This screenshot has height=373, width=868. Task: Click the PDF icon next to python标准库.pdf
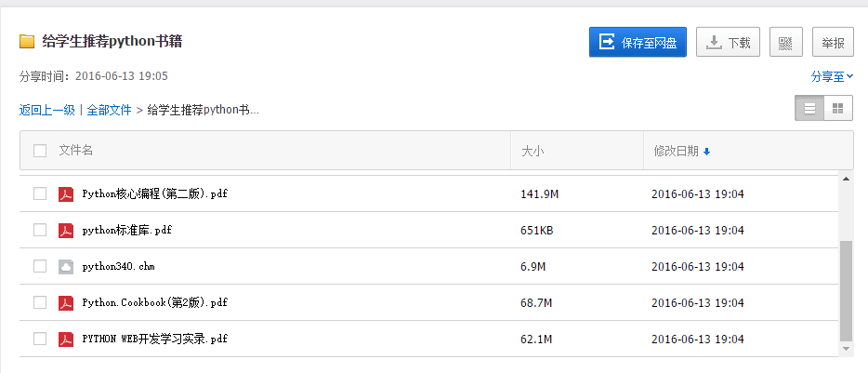tap(66, 231)
